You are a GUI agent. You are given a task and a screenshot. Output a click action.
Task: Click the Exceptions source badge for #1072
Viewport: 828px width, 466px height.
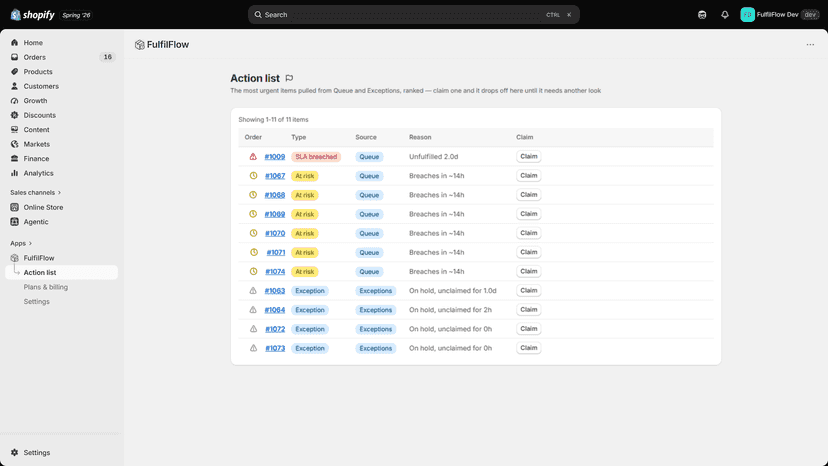pyautogui.click(x=375, y=329)
